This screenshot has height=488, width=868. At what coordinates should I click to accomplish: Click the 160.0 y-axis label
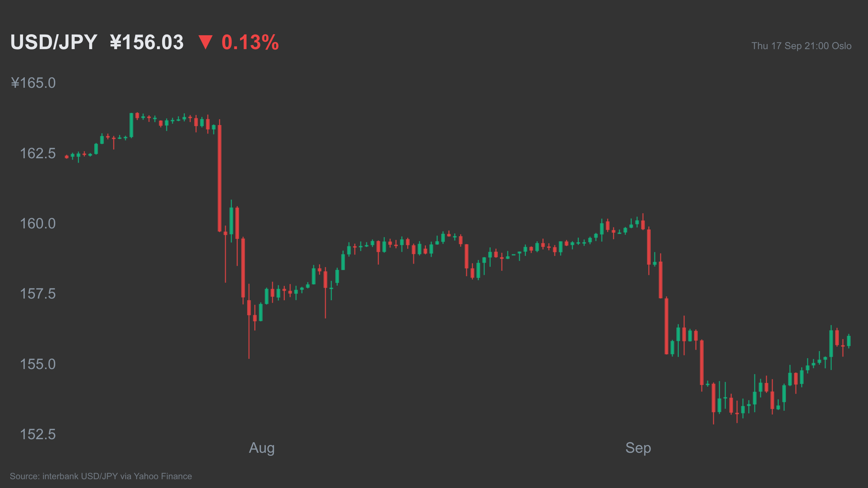click(x=38, y=224)
